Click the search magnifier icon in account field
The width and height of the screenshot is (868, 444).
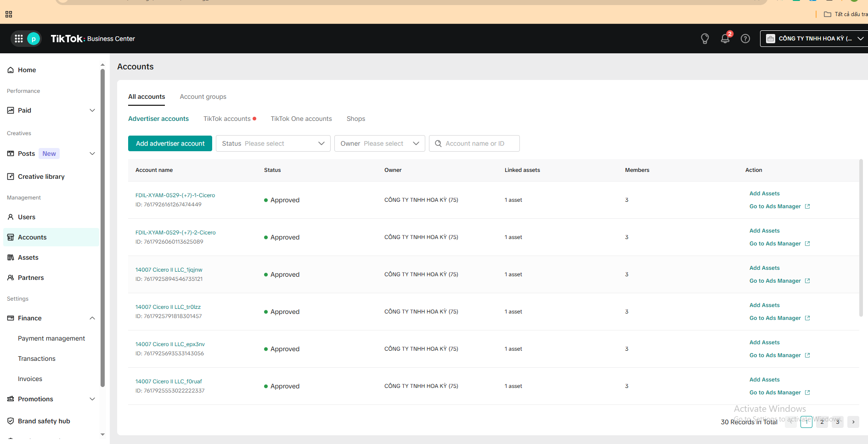pyautogui.click(x=438, y=143)
